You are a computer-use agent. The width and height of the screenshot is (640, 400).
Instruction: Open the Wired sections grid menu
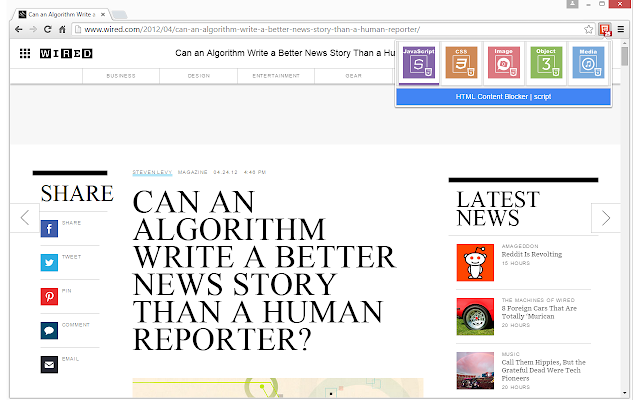pos(25,53)
